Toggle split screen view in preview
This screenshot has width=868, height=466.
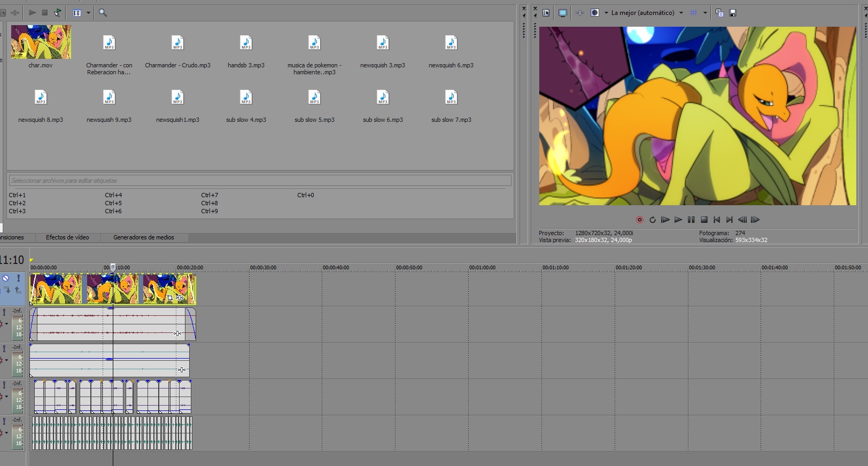[x=595, y=13]
